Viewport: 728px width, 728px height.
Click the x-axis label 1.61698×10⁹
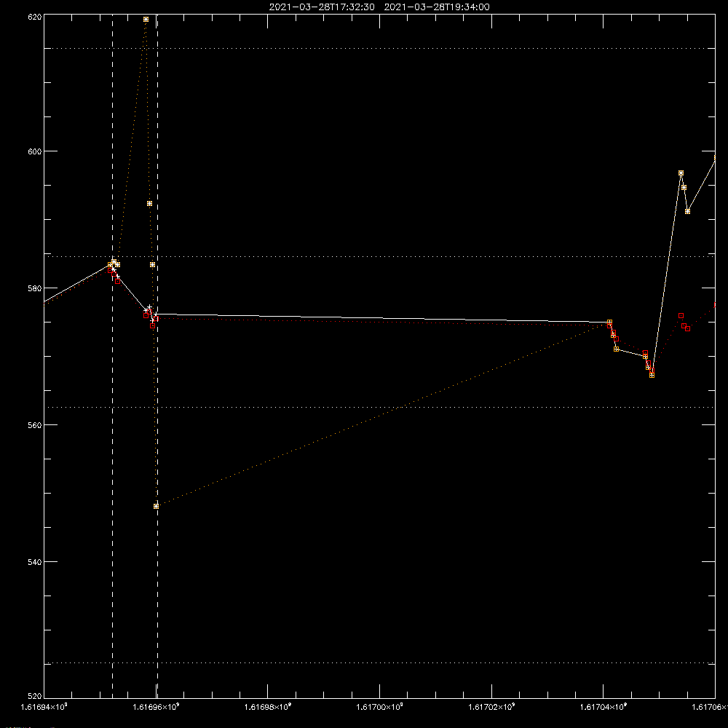(268, 707)
